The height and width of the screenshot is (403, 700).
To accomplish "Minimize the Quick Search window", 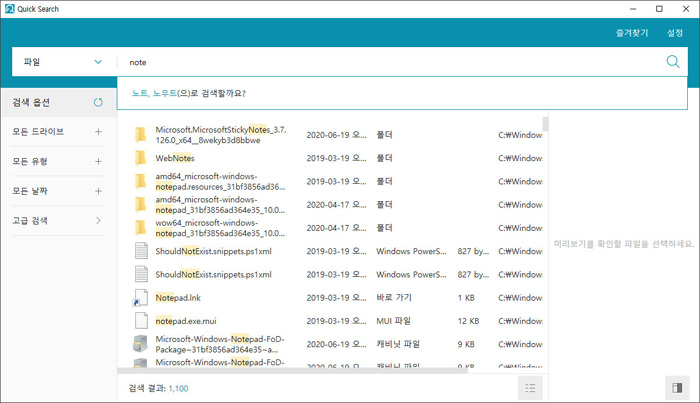I will point(633,9).
